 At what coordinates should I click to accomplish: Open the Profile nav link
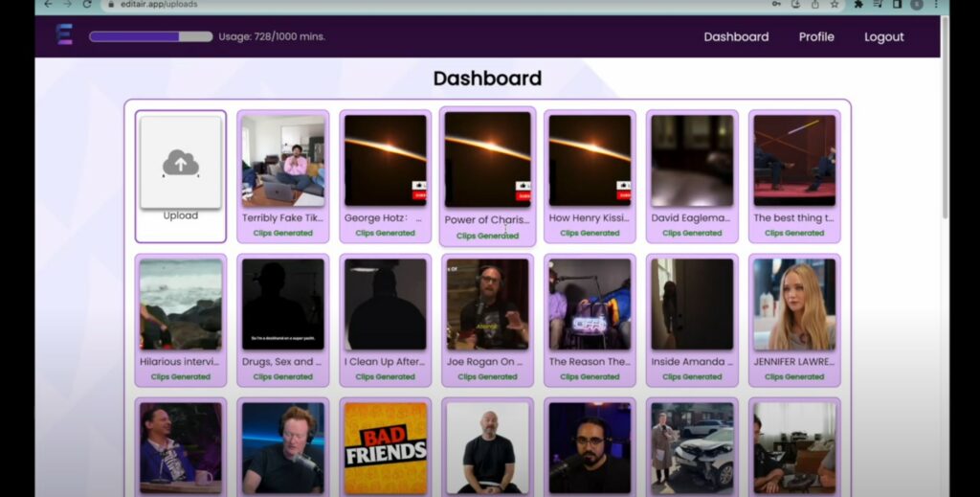(x=816, y=37)
